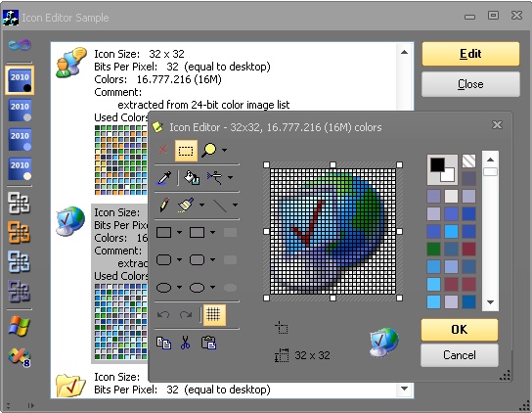Screen dimensions: 532x413
Task: Click the copy icon
Action: tap(163, 343)
